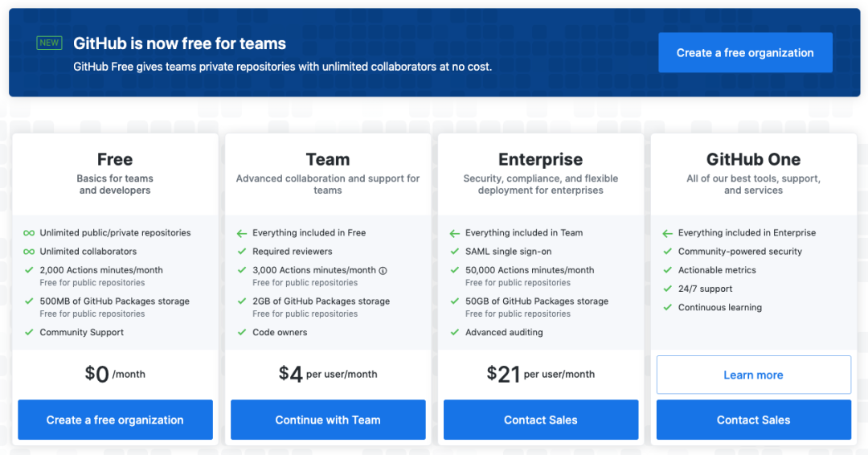Choose Continue with Team button
868x455 pixels.
[328, 420]
